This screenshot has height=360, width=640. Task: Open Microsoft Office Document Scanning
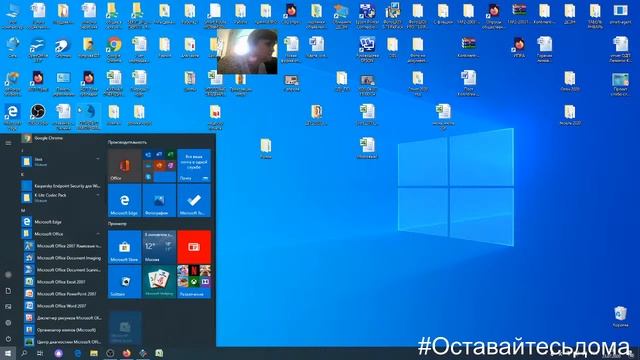click(x=62, y=270)
